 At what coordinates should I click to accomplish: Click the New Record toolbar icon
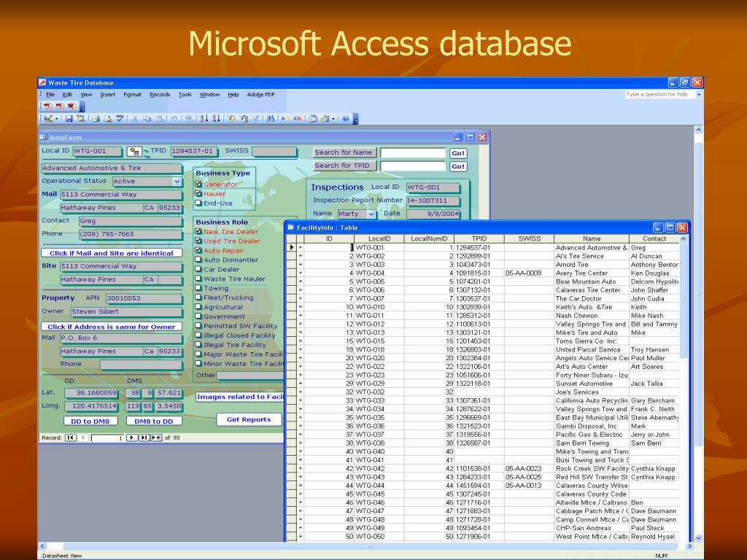(285, 119)
